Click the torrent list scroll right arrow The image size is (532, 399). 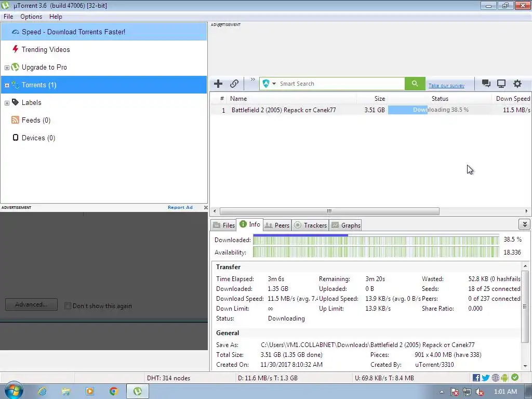[x=527, y=211]
